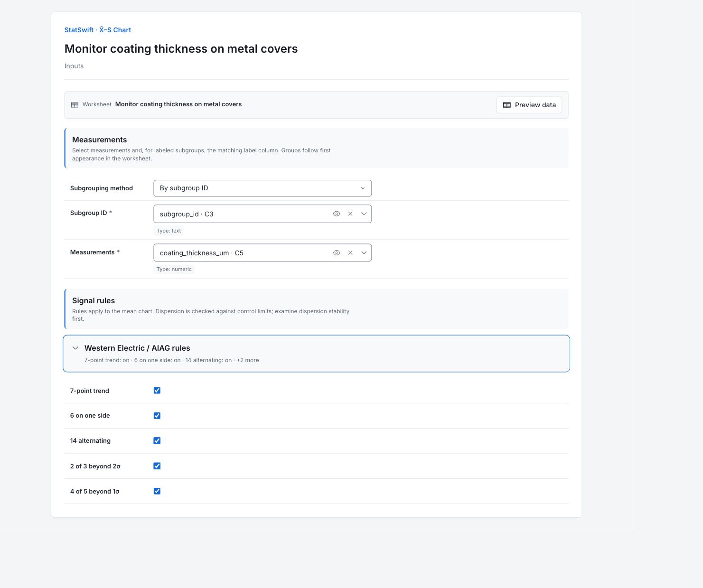This screenshot has width=703, height=588.
Task: Disable the 14 alternating rule
Action: tap(157, 441)
